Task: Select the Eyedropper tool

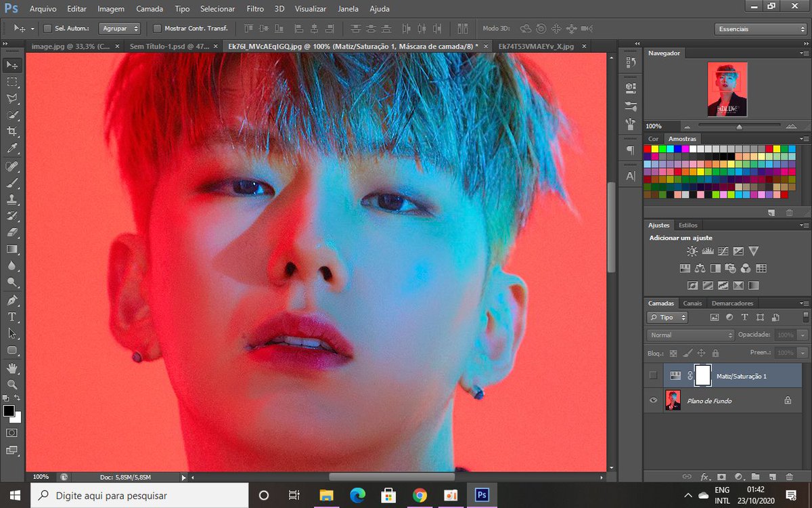Action: click(12, 148)
